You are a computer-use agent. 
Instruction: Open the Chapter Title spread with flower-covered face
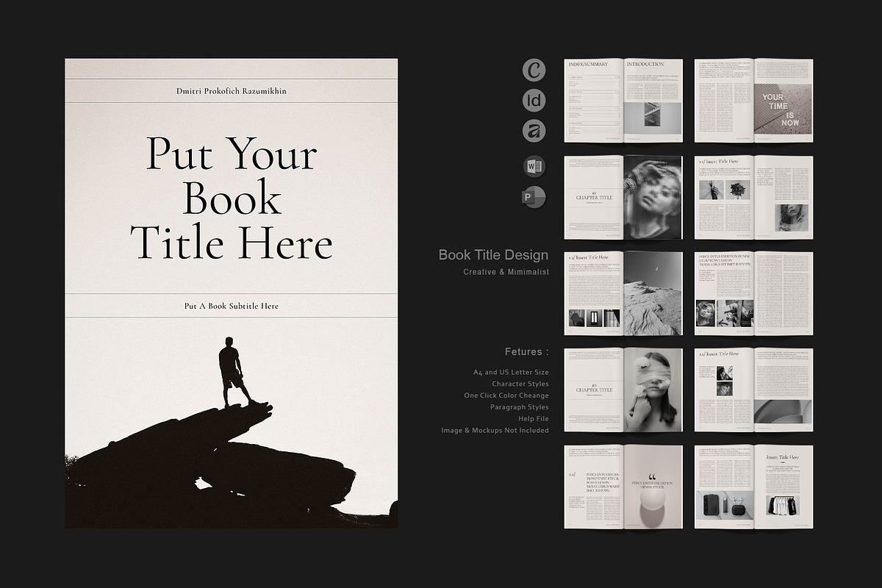pyautogui.click(x=623, y=390)
